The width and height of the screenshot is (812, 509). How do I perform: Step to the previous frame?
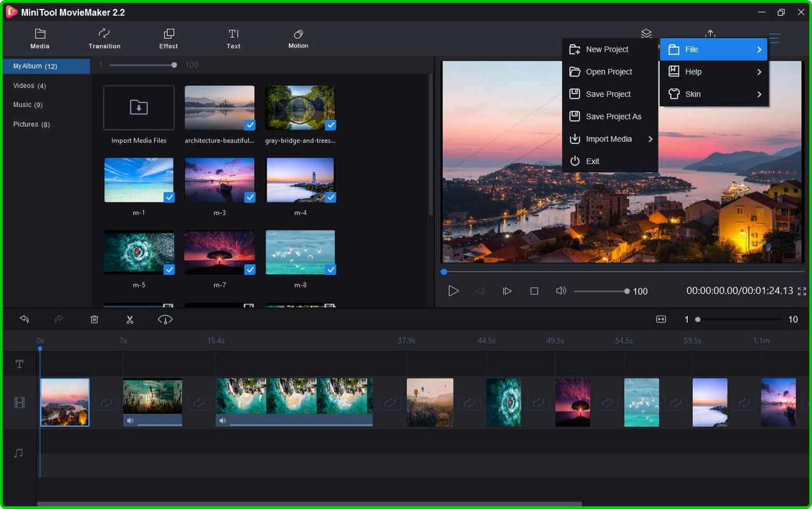click(x=480, y=291)
